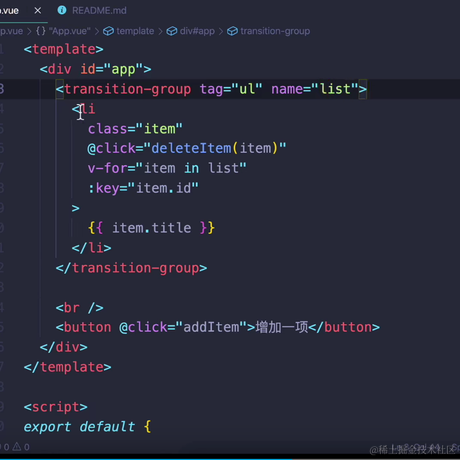
Task: Click cube icon beside transition-group breadcrumb
Action: coord(232,31)
